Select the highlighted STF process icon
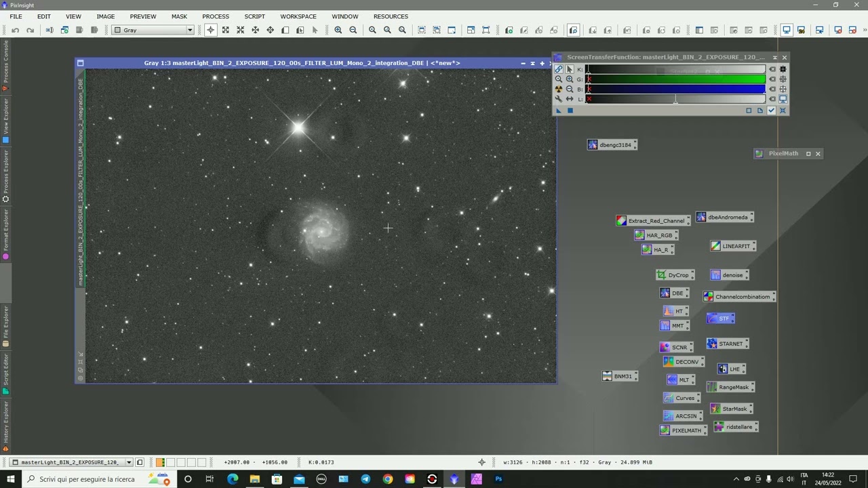868x488 pixels. coord(719,318)
